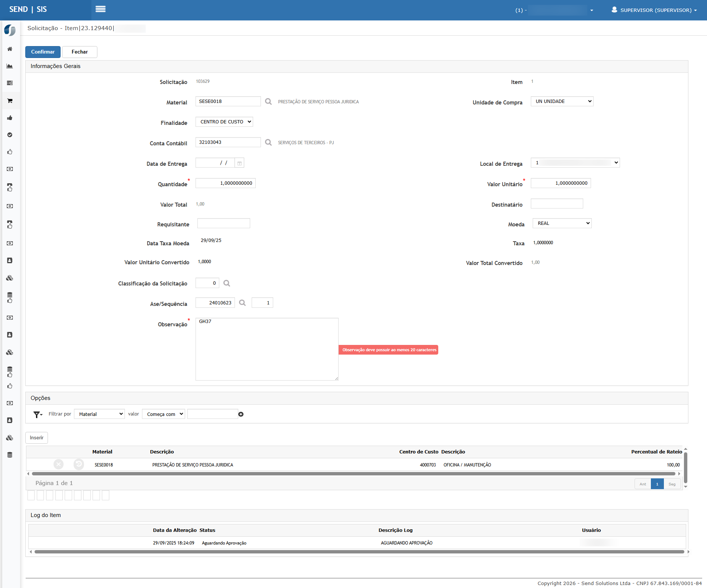This screenshot has height=588, width=707.
Task: Expand the Unidade de Compra dropdown
Action: (562, 101)
